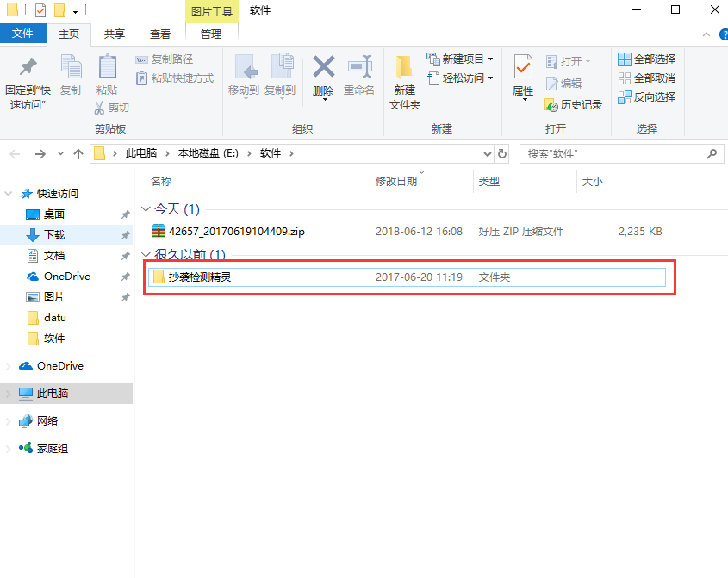Expand This PC in navigation pane
The image size is (728, 578).
pos(8,394)
